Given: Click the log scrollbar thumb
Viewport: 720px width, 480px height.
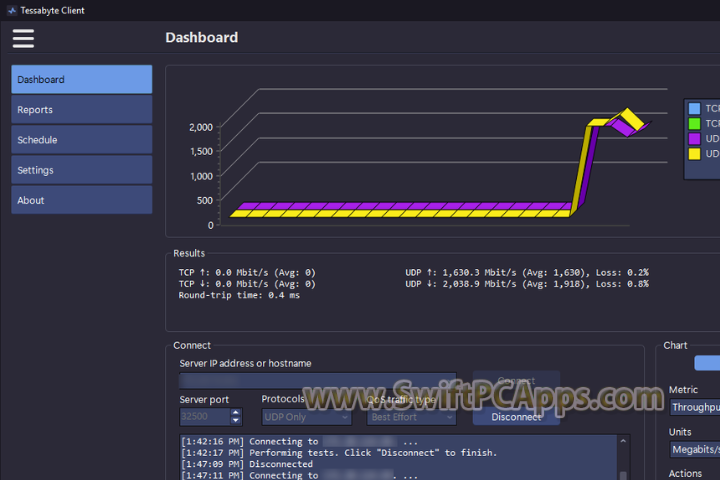Looking at the screenshot, I should [623, 476].
